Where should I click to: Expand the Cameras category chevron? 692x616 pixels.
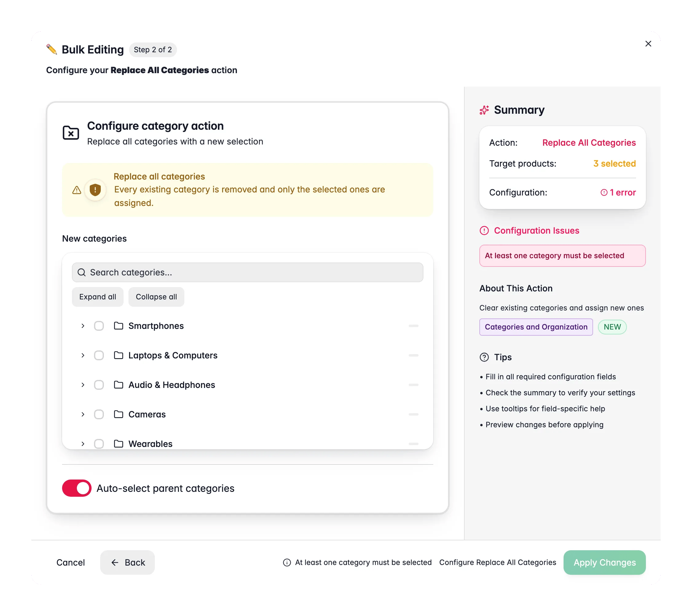coord(83,414)
